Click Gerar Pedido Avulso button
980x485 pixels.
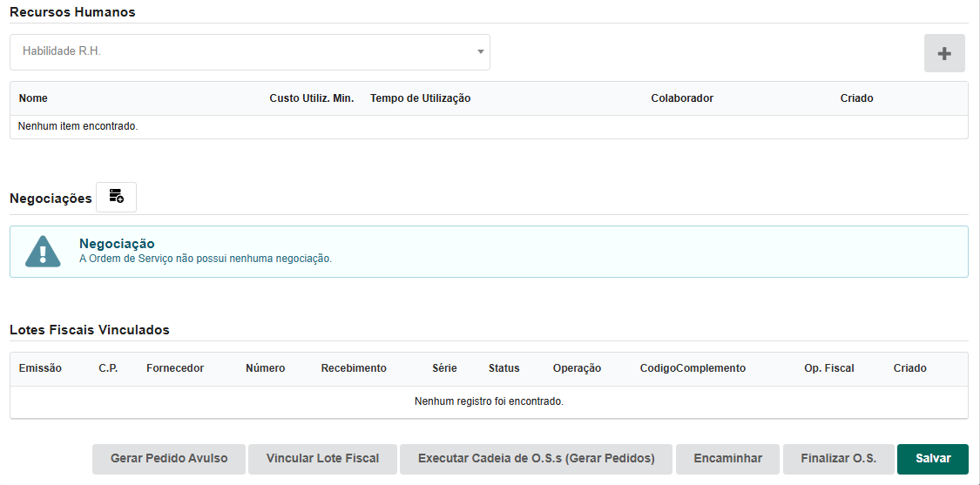click(x=169, y=459)
